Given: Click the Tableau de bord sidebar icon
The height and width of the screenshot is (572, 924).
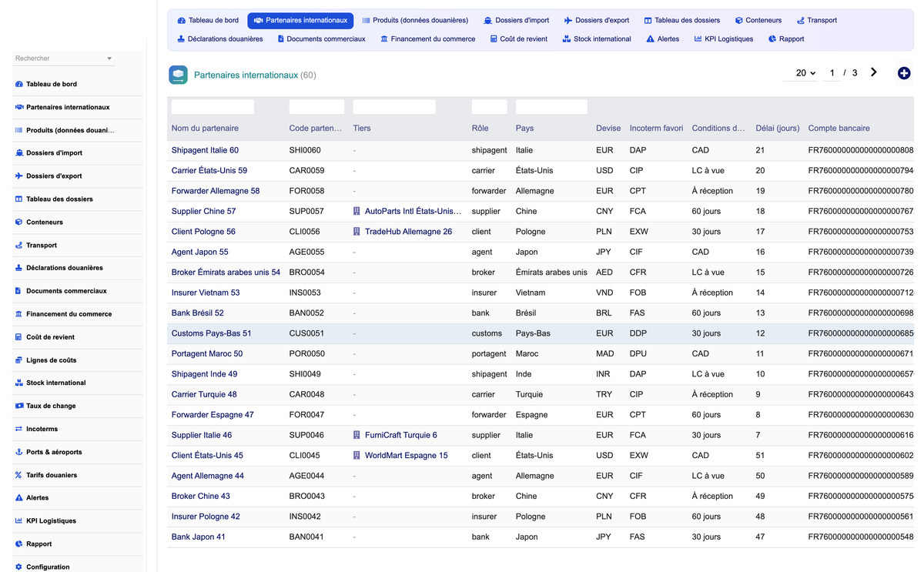Looking at the screenshot, I should pos(19,84).
